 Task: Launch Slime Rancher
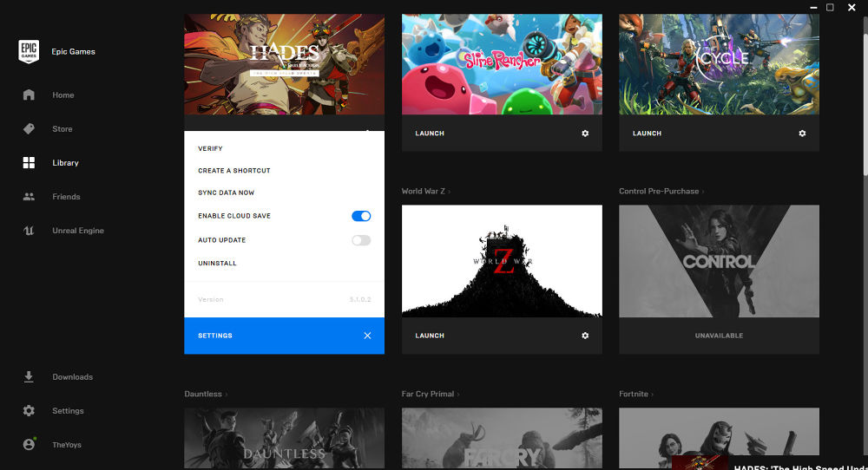point(430,134)
